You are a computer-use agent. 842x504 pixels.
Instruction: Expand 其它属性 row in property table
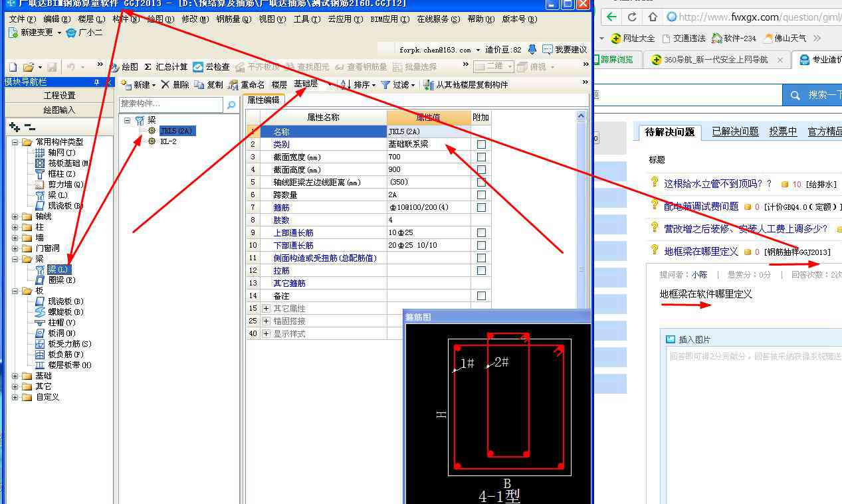(x=266, y=309)
